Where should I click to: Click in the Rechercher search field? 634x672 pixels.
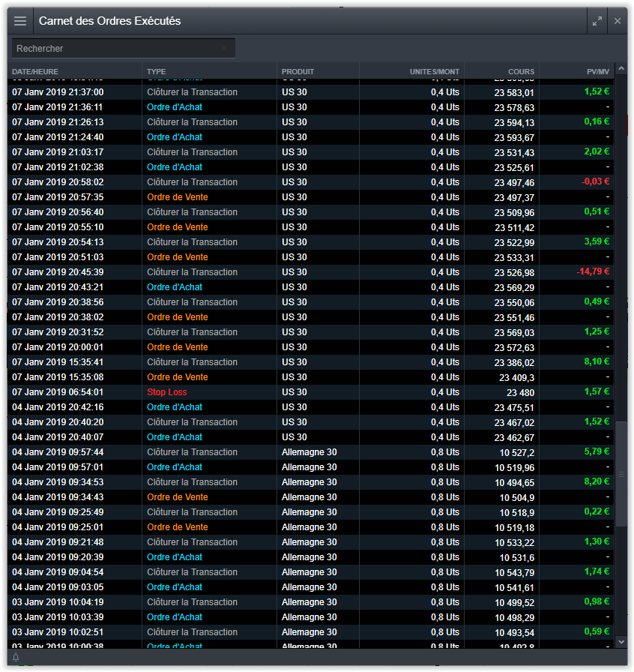click(116, 49)
